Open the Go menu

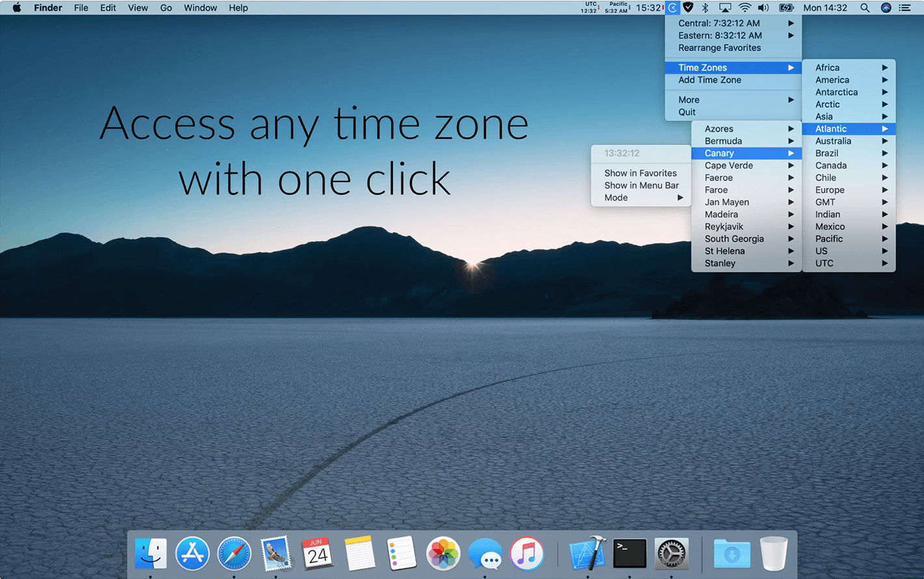point(166,8)
